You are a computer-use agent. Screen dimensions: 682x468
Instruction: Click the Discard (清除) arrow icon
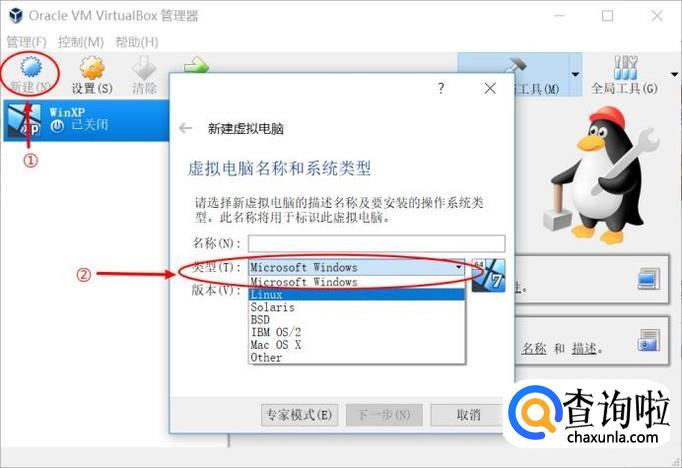[144, 68]
